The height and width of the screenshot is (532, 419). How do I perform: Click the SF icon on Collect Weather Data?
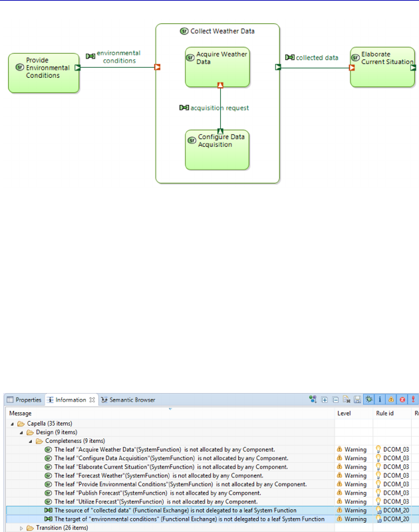click(184, 31)
